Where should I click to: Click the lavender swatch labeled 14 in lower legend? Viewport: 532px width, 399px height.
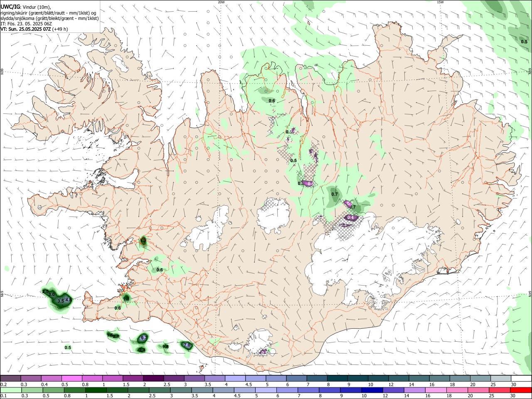[415, 390]
